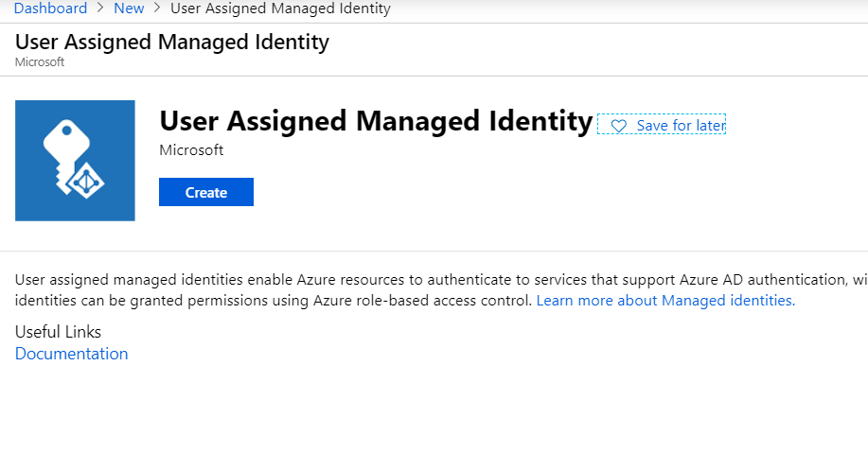Select the Save for later label
The width and height of the screenshot is (868, 470).
[x=681, y=126]
